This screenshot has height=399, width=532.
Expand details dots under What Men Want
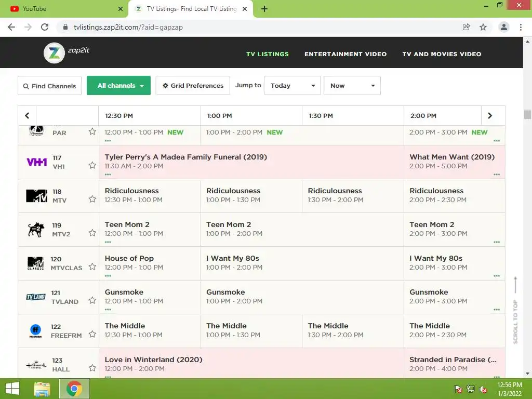(497, 175)
